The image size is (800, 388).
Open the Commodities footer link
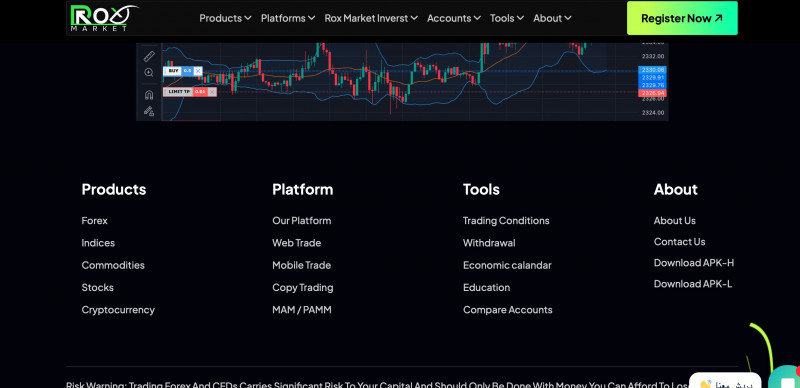(113, 265)
